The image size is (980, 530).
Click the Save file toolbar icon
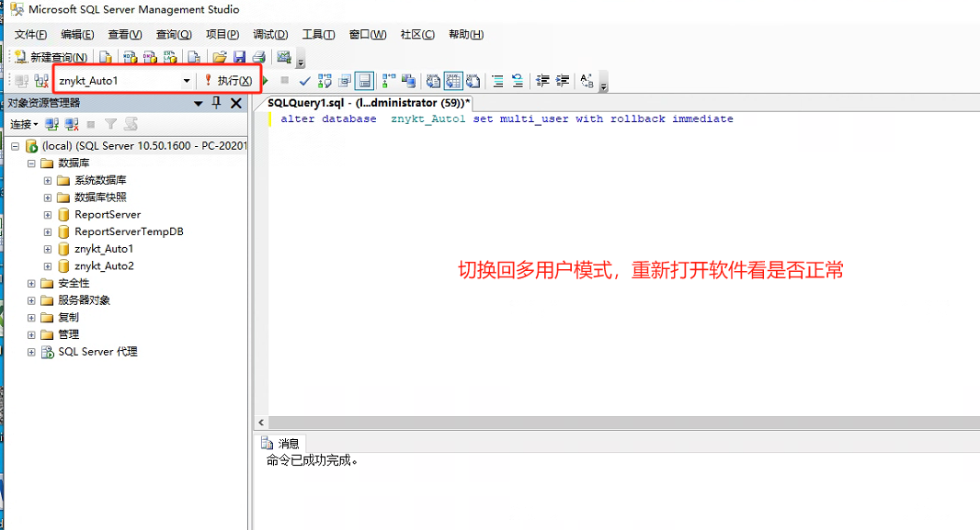[239, 58]
